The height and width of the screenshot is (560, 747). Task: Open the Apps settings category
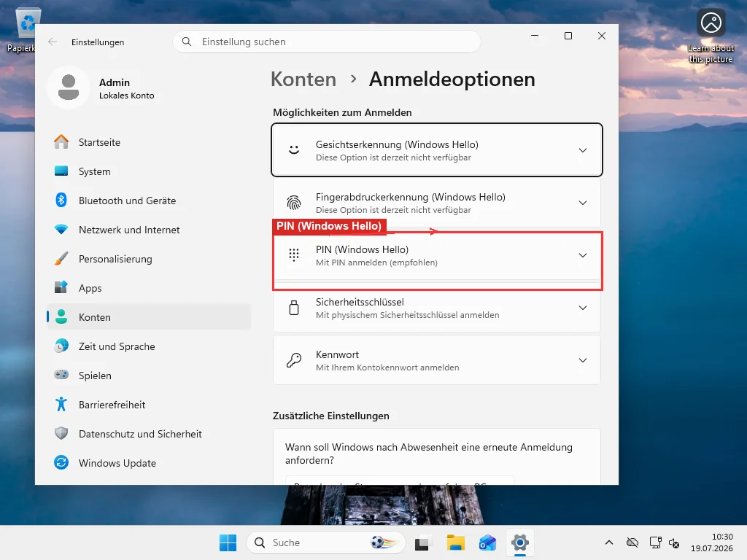[149, 288]
